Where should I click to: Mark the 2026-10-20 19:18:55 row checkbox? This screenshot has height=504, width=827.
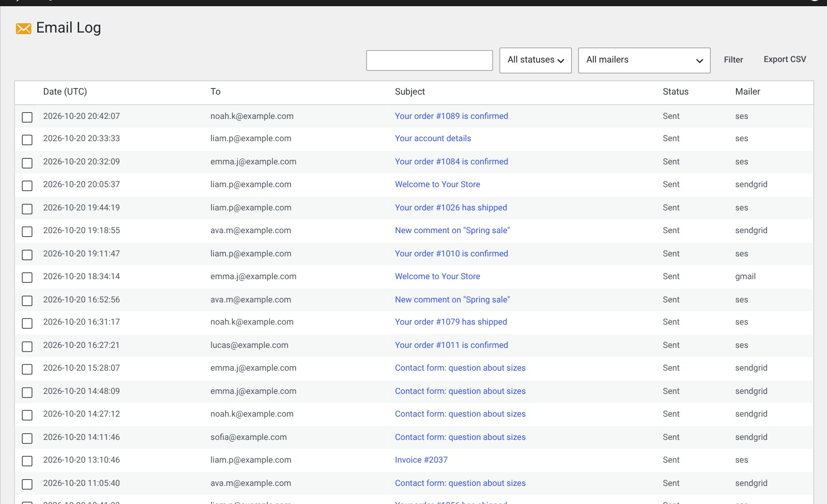tap(27, 232)
